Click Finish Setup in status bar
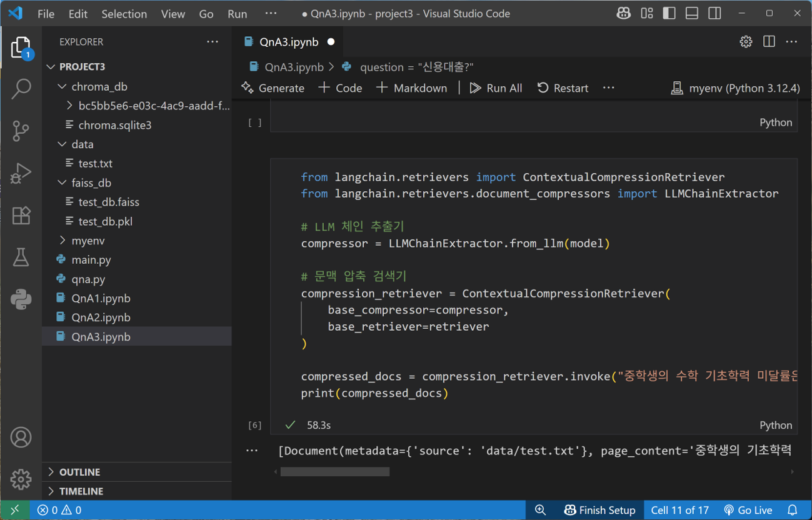This screenshot has height=520, width=812. (x=599, y=510)
